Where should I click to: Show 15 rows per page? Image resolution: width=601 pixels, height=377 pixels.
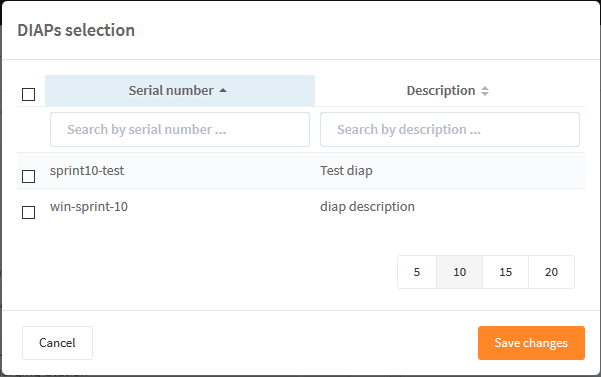click(x=506, y=272)
